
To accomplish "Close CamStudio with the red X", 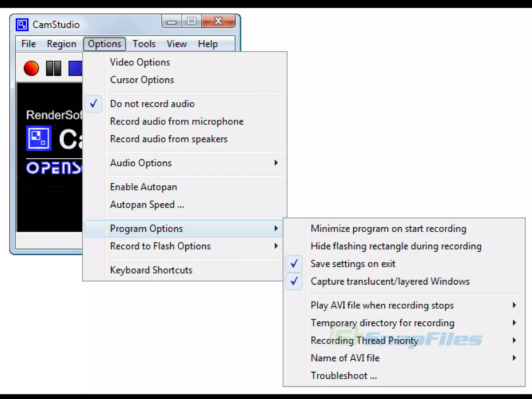I will point(218,21).
